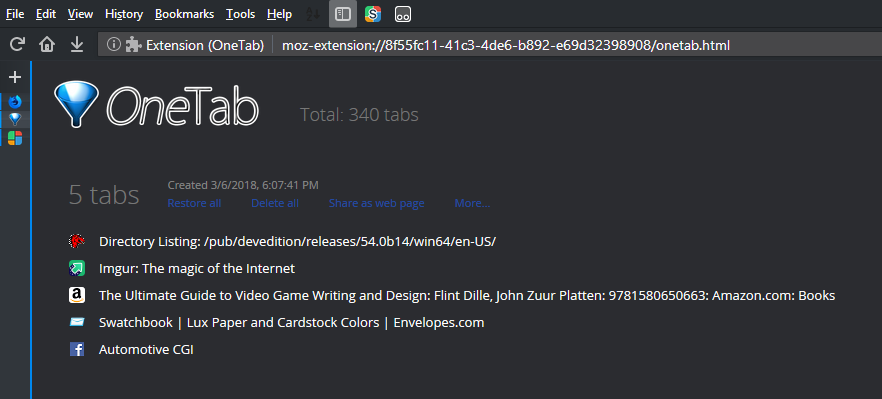
Task: Open the Bookmarks menu
Action: (184, 14)
